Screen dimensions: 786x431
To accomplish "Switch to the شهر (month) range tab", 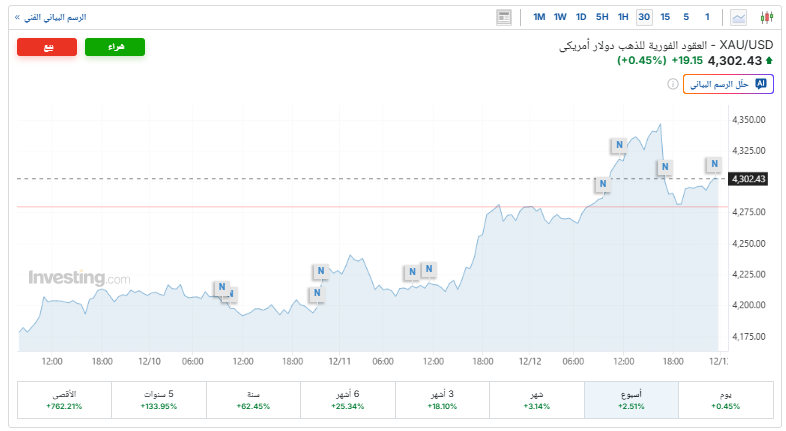I will coord(537,400).
